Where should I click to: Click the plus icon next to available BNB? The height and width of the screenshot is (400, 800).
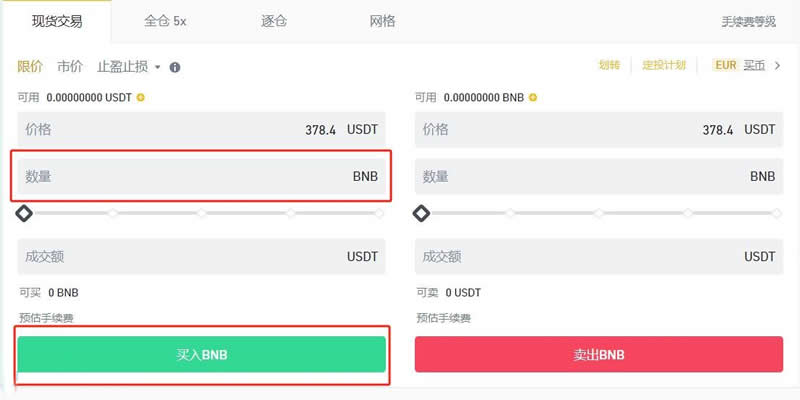pos(533,97)
